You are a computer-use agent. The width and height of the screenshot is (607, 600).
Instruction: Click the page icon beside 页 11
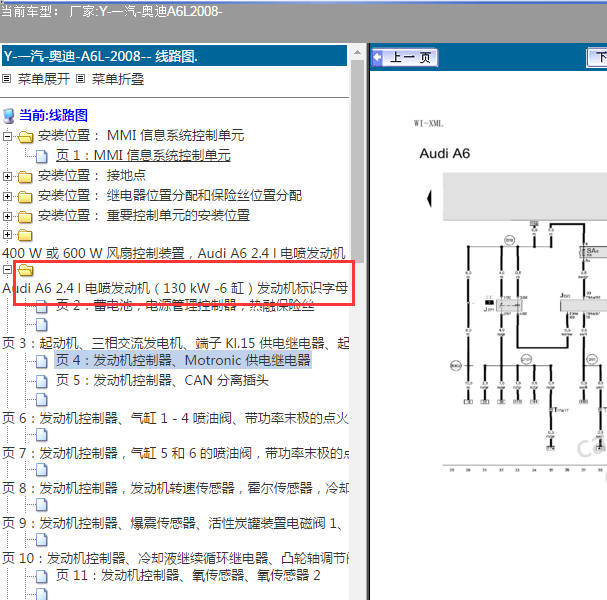point(42,576)
